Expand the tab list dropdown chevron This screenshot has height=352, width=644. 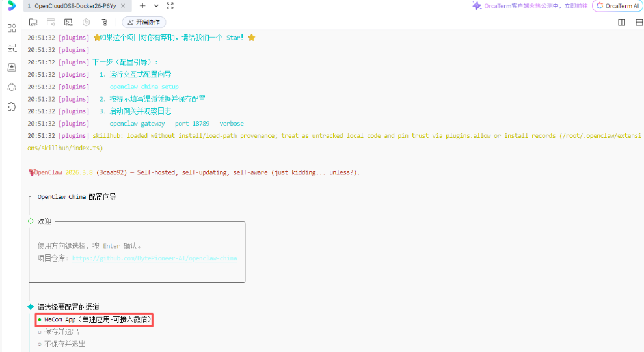point(156,6)
